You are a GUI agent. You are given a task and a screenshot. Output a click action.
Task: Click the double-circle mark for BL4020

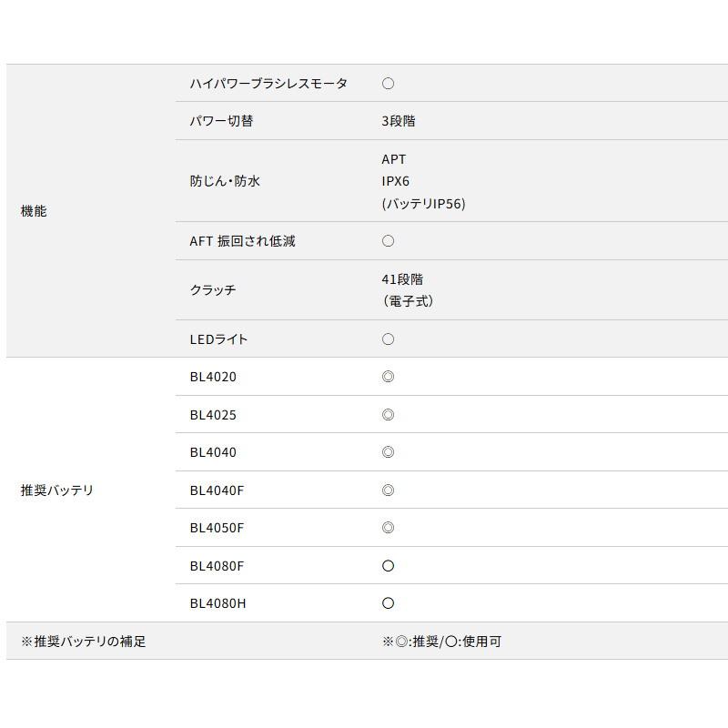[388, 377]
